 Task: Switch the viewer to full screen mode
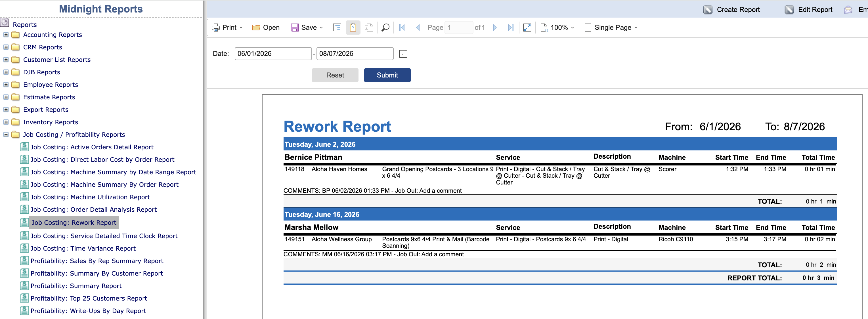point(527,28)
